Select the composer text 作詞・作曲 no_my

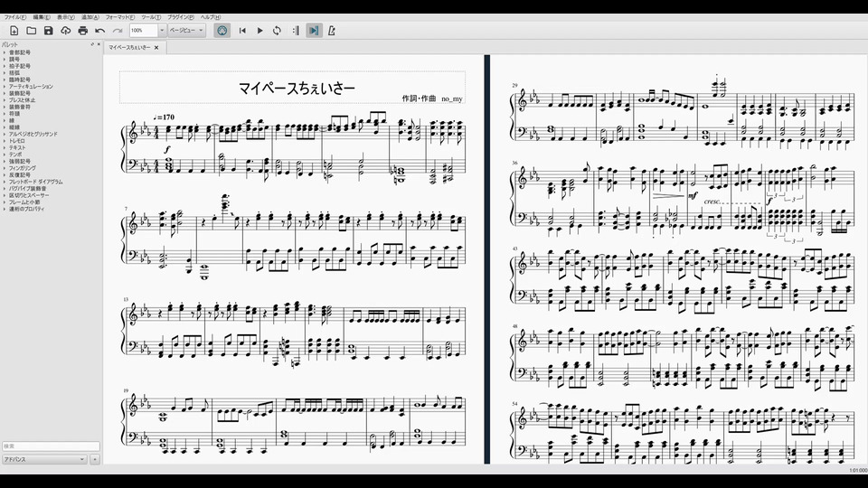[432, 99]
